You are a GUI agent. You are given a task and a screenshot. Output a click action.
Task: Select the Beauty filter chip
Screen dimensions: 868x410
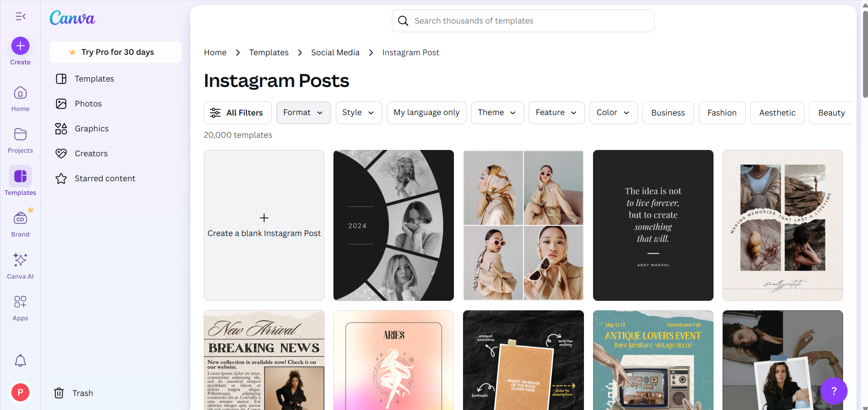(x=831, y=113)
